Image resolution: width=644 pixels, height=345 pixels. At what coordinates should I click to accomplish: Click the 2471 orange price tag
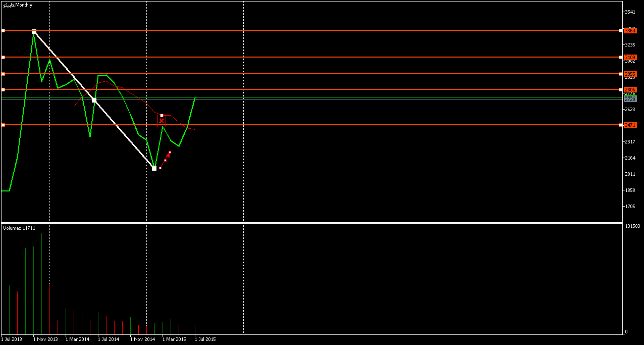[x=630, y=125]
